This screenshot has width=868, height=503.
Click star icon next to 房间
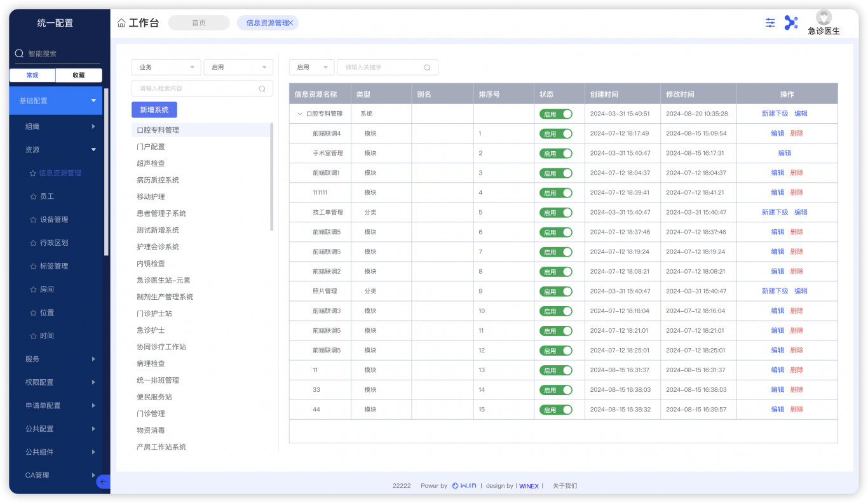click(x=34, y=289)
